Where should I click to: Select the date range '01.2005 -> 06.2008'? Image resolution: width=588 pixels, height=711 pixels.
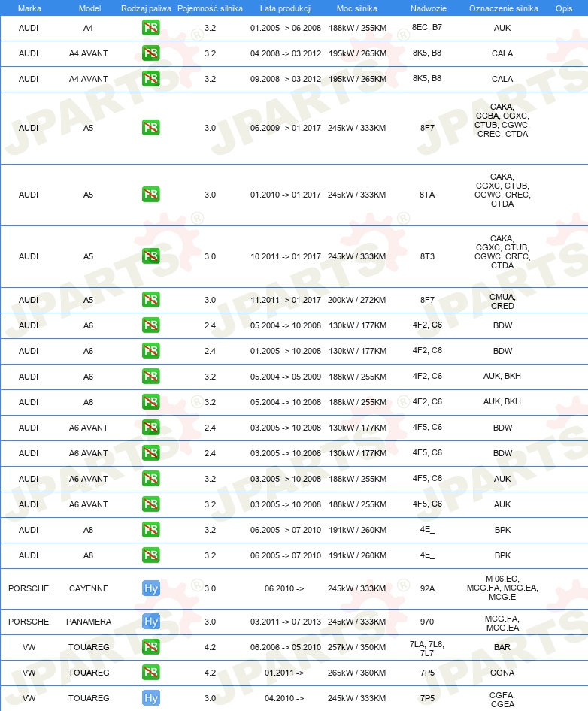coord(286,28)
